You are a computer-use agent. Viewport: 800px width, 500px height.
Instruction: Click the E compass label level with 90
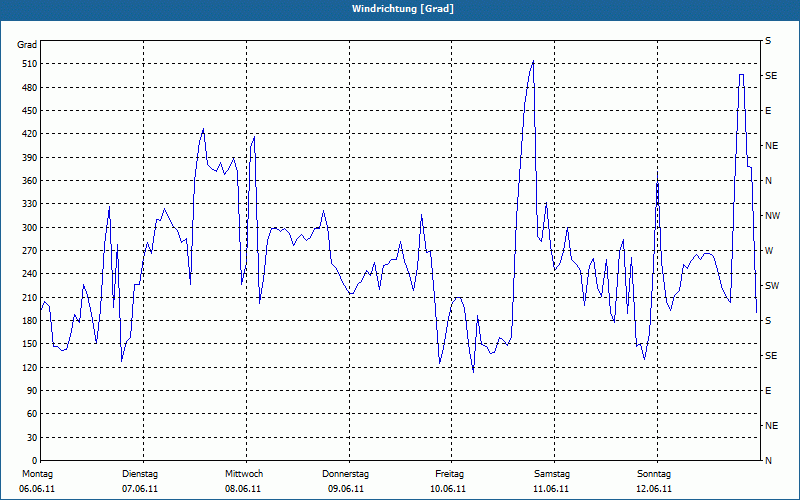[x=768, y=391]
